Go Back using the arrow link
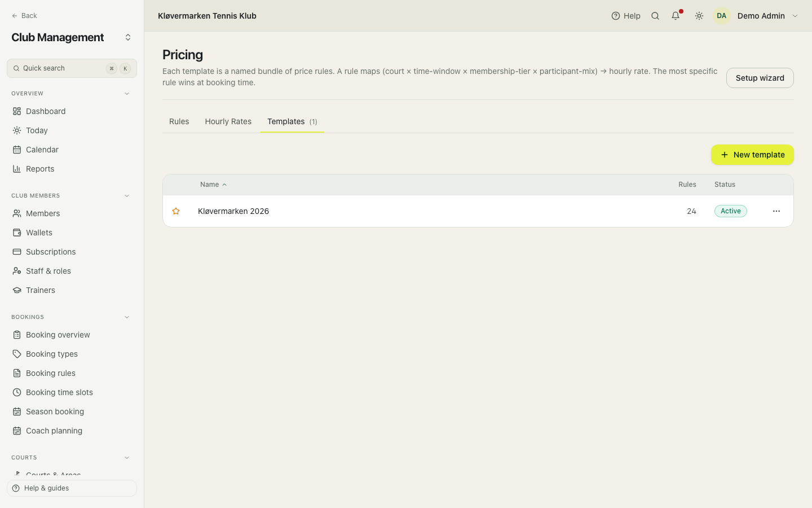Screen dimensions: 812x508 pos(24,16)
